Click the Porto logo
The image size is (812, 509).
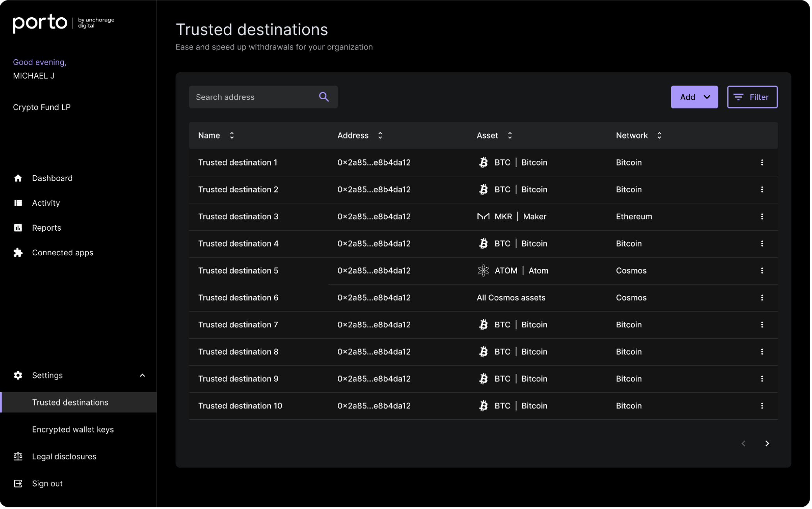(64, 23)
